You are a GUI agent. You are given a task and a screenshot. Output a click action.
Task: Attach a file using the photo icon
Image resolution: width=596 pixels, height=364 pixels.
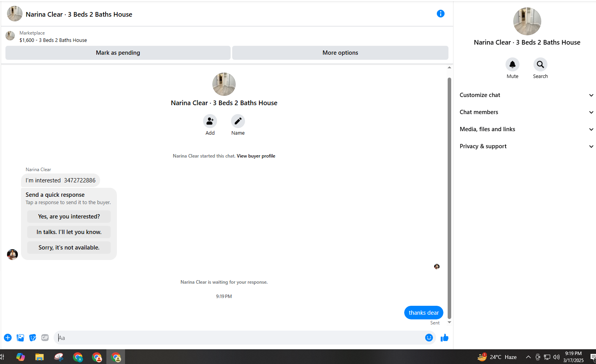click(x=20, y=338)
